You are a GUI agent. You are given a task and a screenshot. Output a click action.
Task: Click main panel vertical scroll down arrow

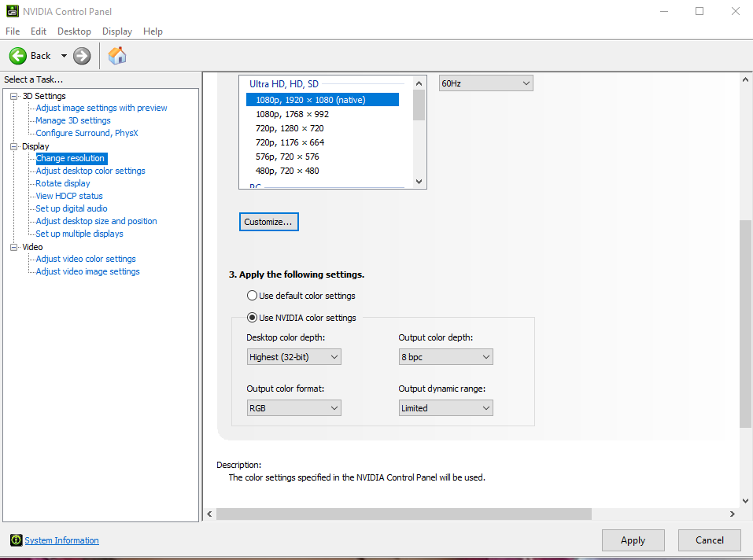coord(745,500)
